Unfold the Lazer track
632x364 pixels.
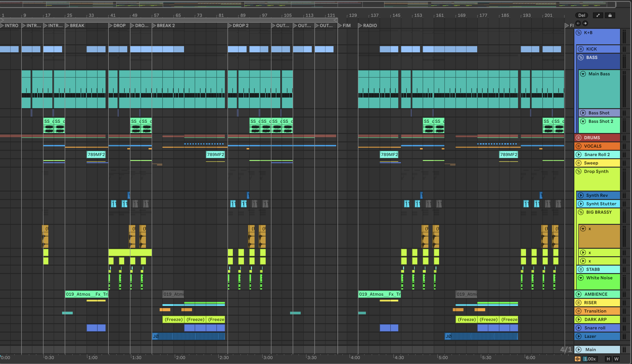(x=579, y=336)
